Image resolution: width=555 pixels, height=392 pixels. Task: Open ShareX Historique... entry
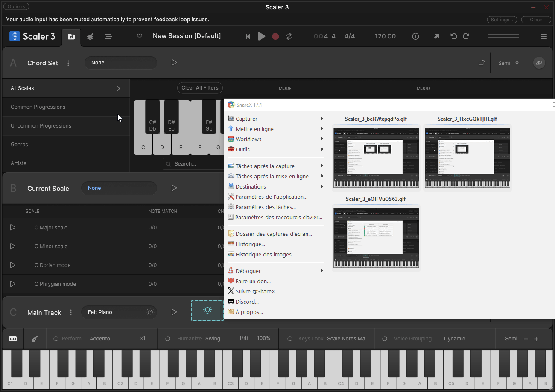point(275,244)
